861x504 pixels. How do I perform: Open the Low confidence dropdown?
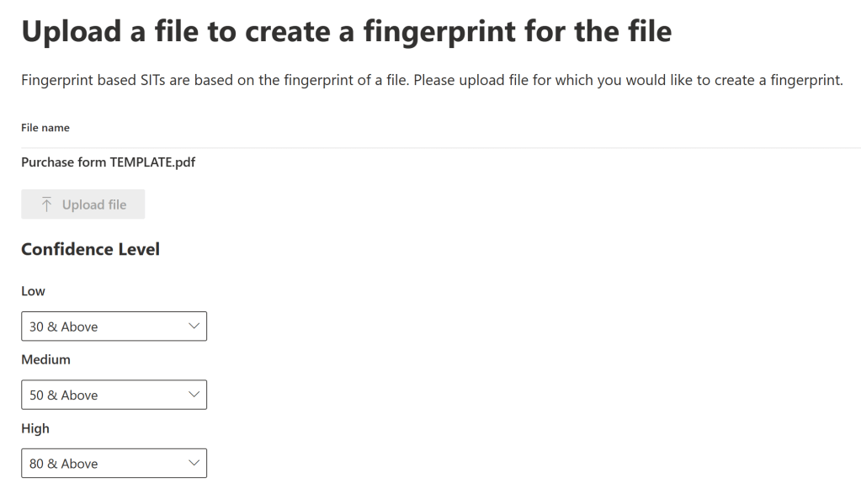pyautogui.click(x=114, y=326)
